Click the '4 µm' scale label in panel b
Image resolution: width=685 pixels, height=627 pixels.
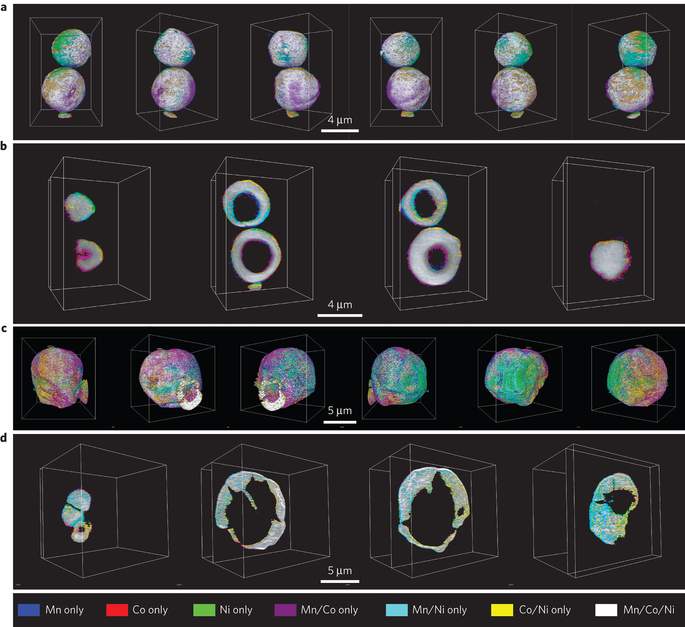[340, 305]
